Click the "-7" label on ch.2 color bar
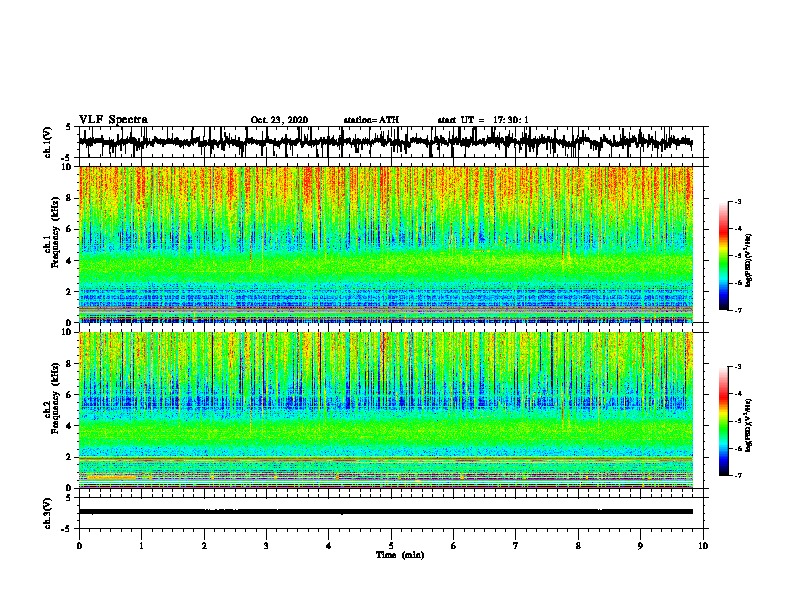 pyautogui.click(x=737, y=475)
